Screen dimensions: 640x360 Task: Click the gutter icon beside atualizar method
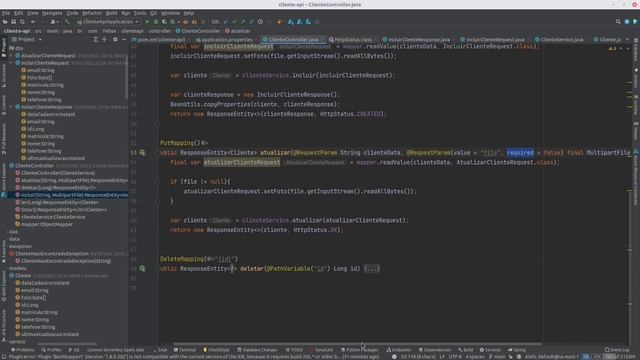[142, 153]
